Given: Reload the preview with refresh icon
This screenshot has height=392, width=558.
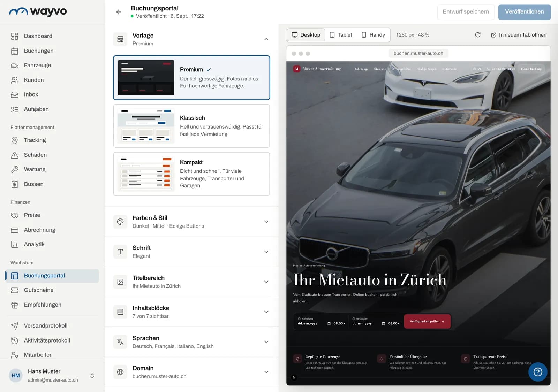Looking at the screenshot, I should [478, 35].
